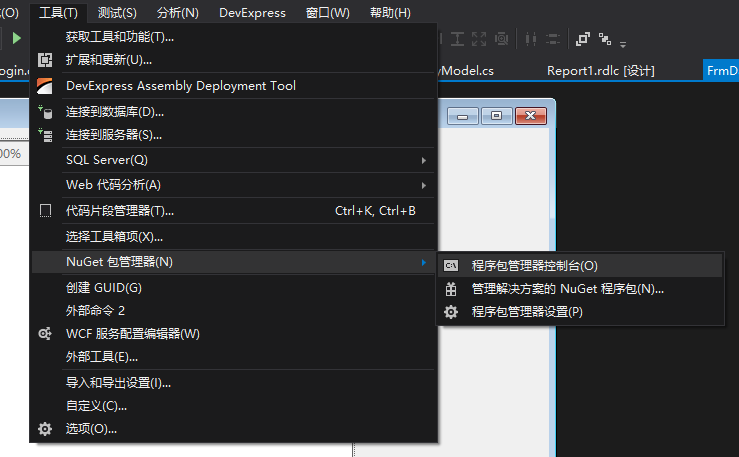The image size is (739, 457).
Task: Open the 测试(S) menu
Action: pyautogui.click(x=117, y=13)
